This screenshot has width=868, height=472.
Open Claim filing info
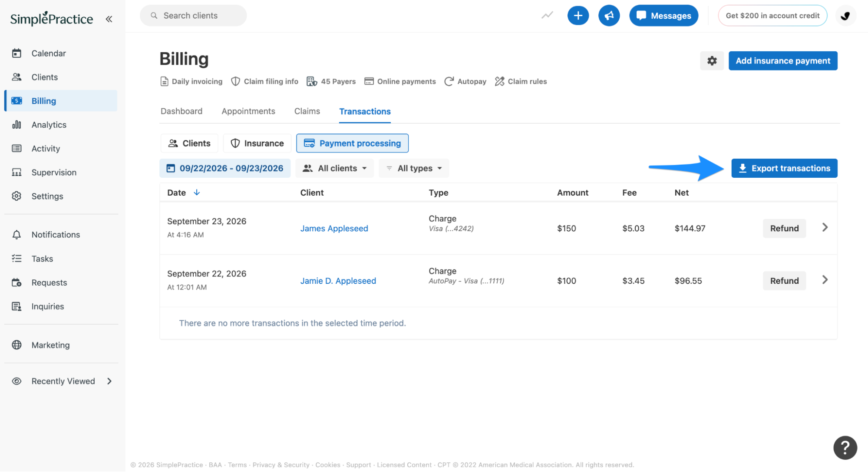(264, 81)
